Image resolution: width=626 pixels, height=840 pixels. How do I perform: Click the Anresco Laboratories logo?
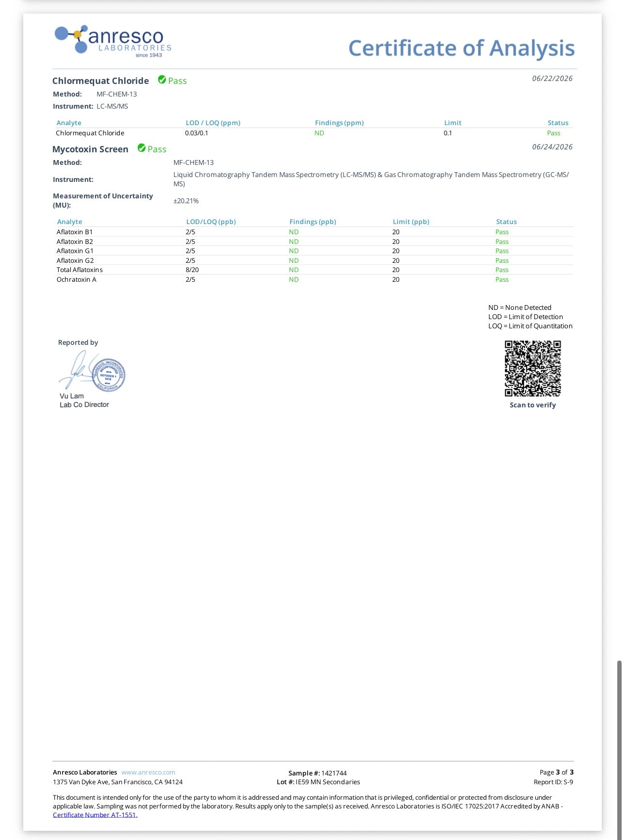(113, 41)
